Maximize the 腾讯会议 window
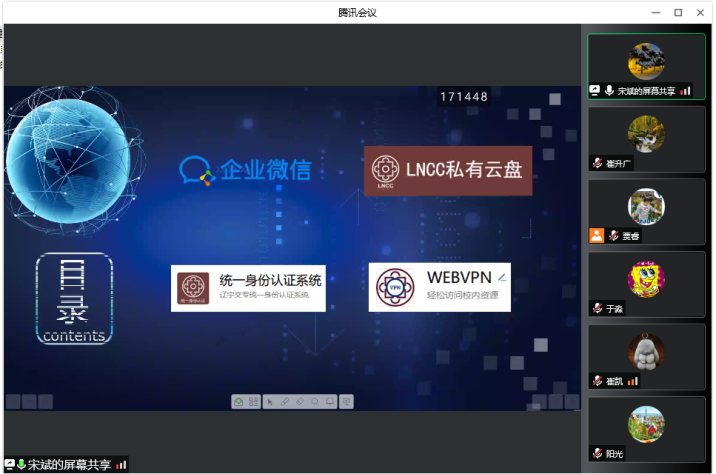716x474 pixels. (x=678, y=13)
